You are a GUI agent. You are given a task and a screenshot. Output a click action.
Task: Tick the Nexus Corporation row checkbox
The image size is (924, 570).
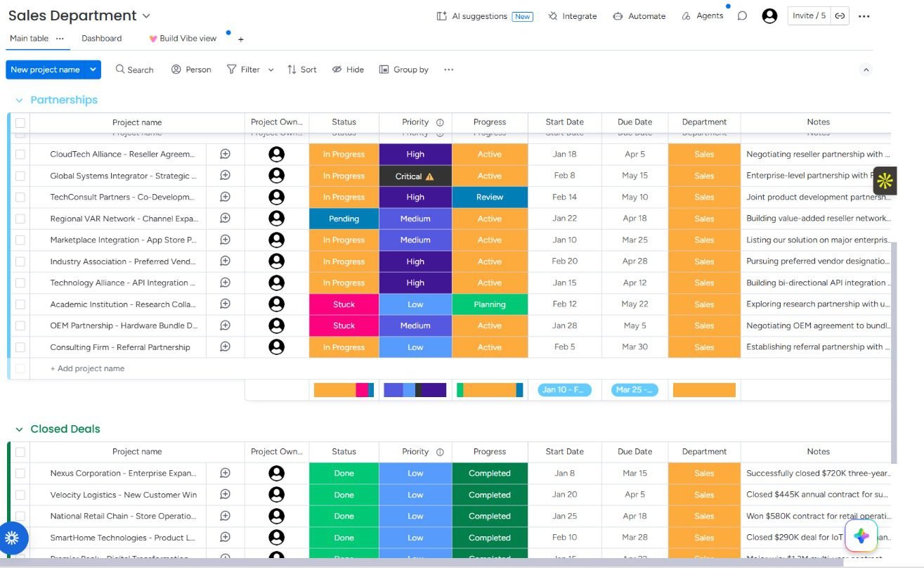click(20, 473)
